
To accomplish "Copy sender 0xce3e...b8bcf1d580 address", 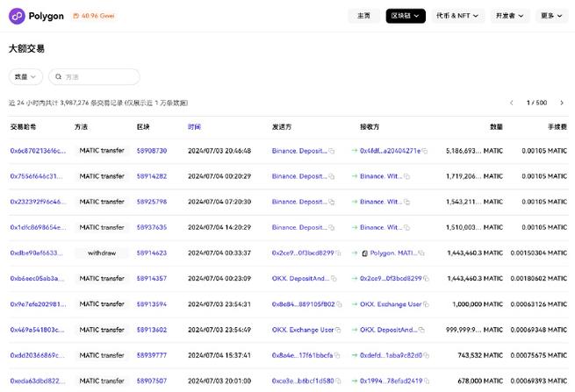I will tap(338, 381).
